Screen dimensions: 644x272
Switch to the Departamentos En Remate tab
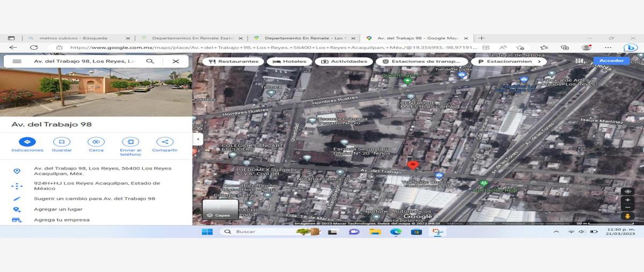click(191, 38)
